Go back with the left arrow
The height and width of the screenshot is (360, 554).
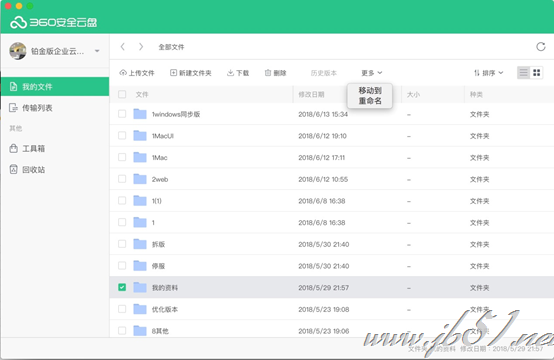coord(123,47)
